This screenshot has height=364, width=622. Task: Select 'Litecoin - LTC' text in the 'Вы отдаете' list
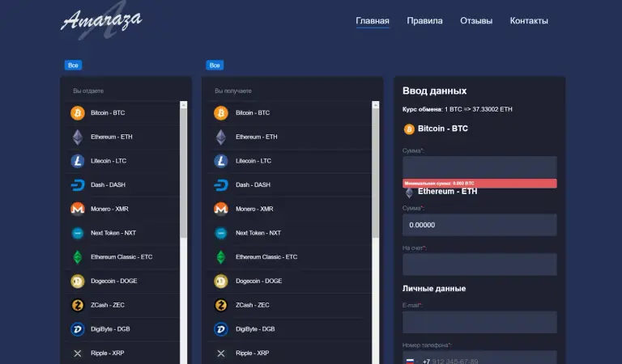[109, 161]
